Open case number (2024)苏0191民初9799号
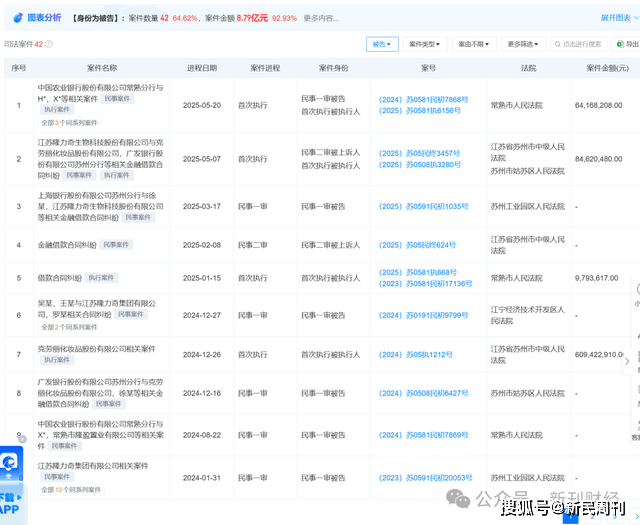The image size is (640, 525). tap(423, 315)
